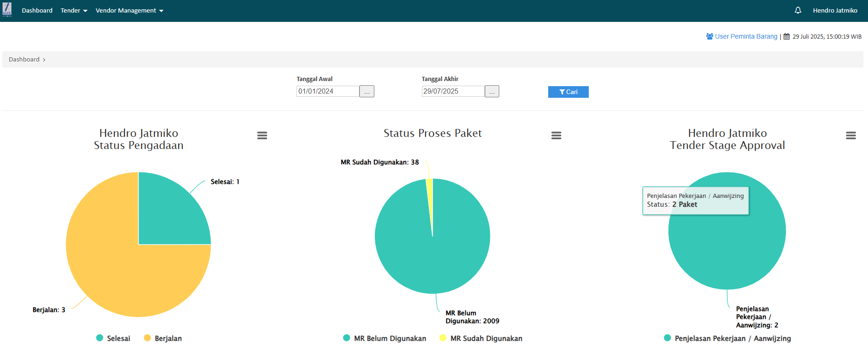This screenshot has width=868, height=346.
Task: Open the Tanggal Awal date picker button
Action: tap(367, 91)
